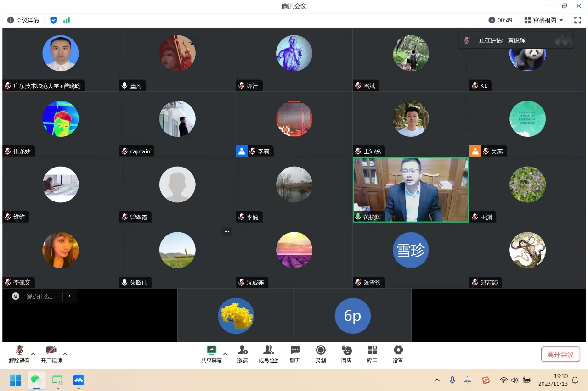Turn on camera via 开启视频

(51, 351)
